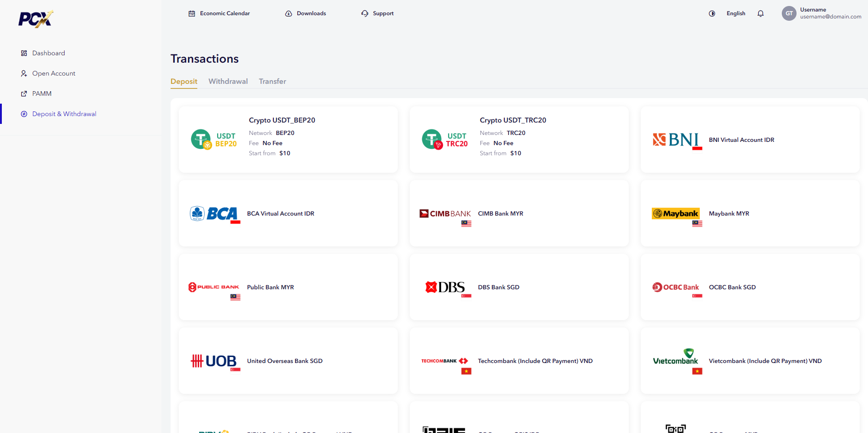This screenshot has height=433, width=868.
Task: Switch to the Withdrawal tab
Action: 228,82
